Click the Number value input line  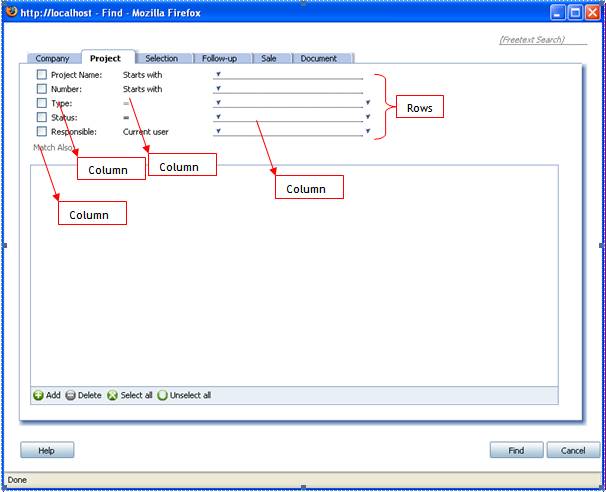pos(288,89)
